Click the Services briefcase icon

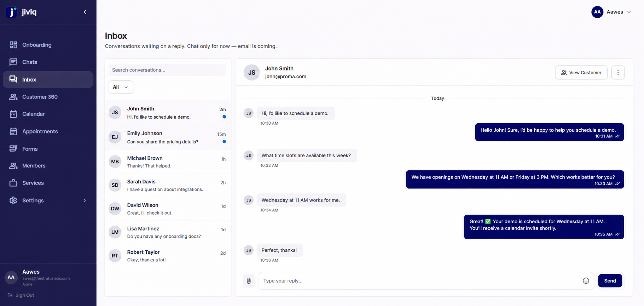tap(13, 183)
